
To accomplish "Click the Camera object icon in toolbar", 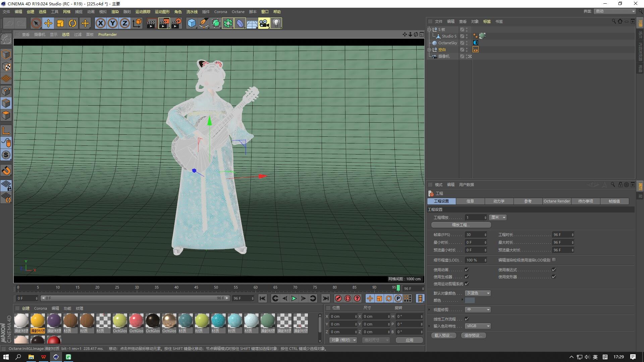I will tap(264, 23).
